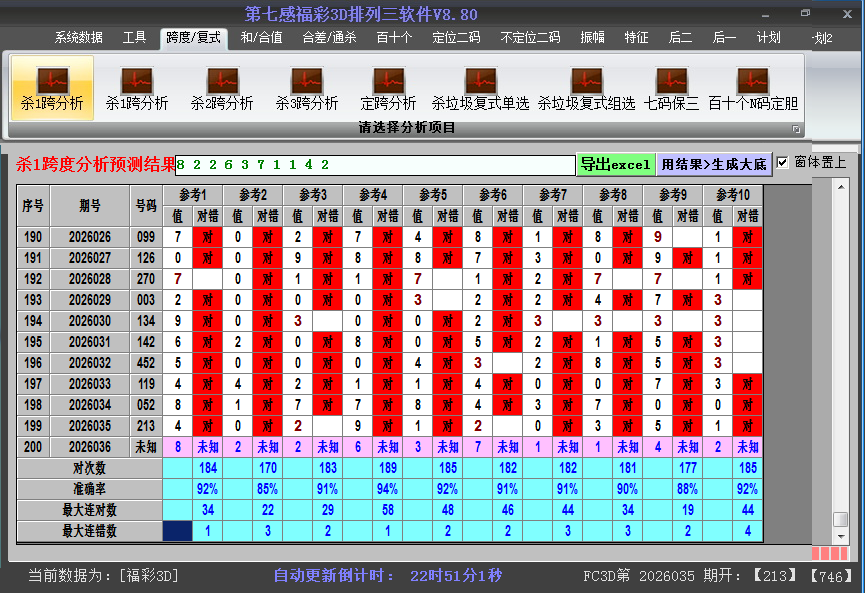Switch to the 和/合值 tab
Viewport: 865px width, 593px height.
click(x=261, y=38)
